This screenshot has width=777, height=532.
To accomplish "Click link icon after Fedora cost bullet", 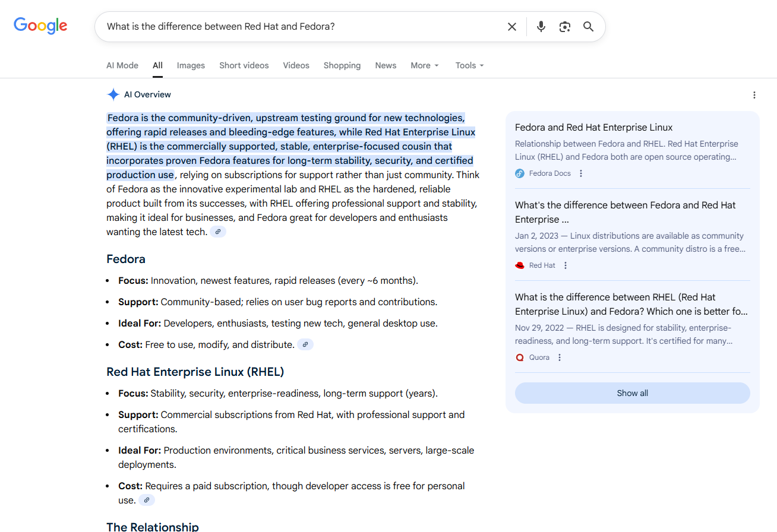I will tap(305, 345).
